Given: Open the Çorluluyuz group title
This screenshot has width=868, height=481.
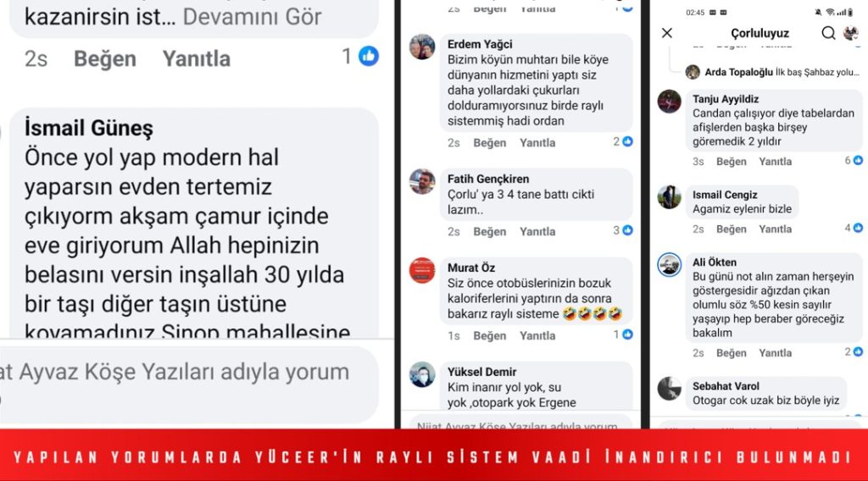Looking at the screenshot, I should tap(759, 33).
